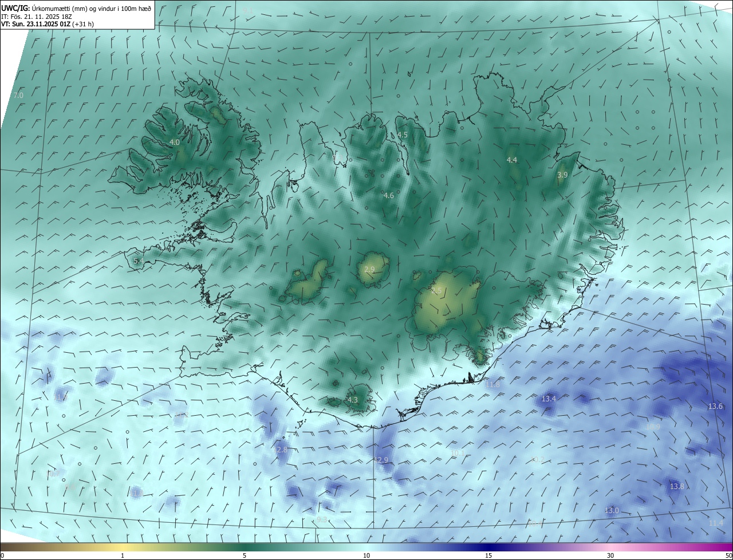733x560 pixels.
Task: Click the 5.4 value at Snæfellsnes tip
Action: click(139, 261)
